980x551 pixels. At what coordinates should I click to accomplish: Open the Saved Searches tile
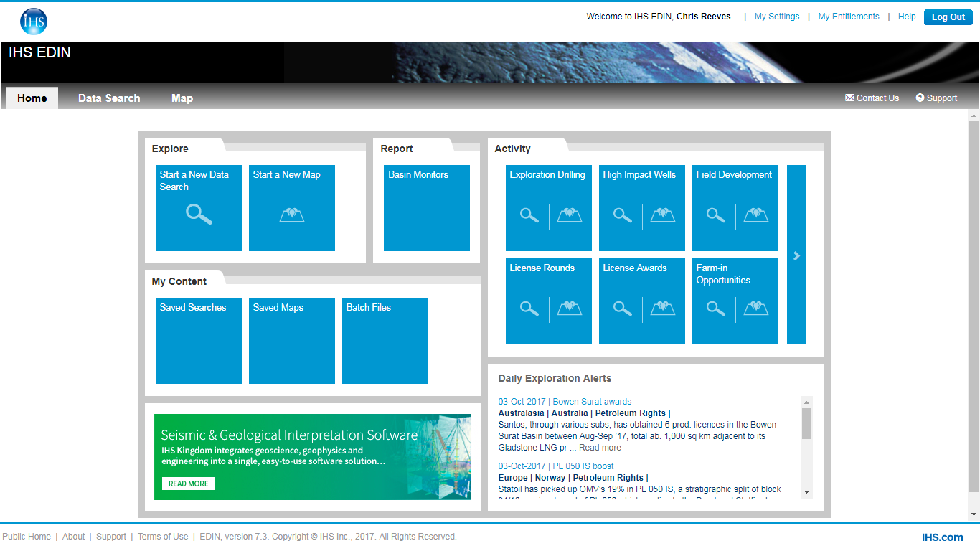click(x=199, y=341)
